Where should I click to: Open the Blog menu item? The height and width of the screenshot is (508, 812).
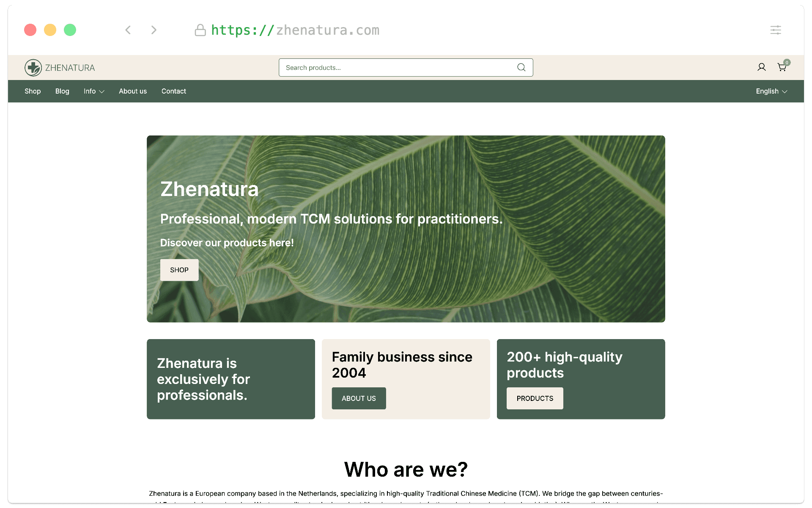click(62, 91)
